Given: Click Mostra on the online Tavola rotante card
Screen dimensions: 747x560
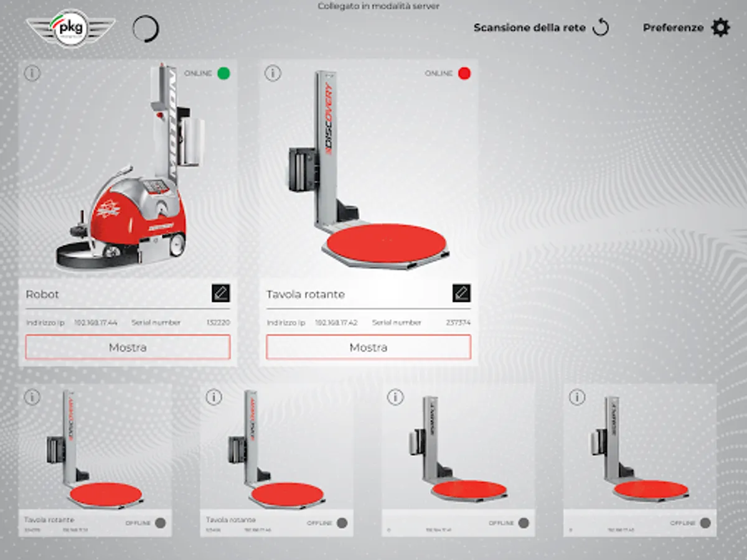Looking at the screenshot, I should click(369, 347).
